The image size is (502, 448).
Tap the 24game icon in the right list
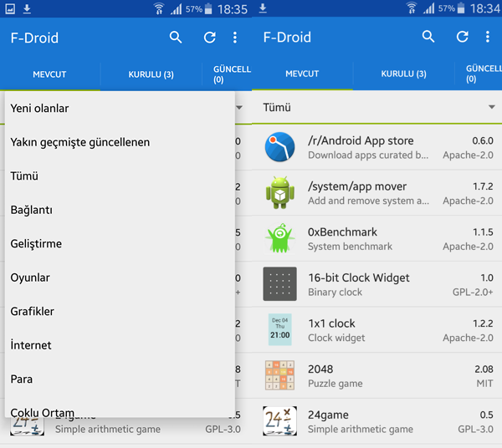(279, 420)
